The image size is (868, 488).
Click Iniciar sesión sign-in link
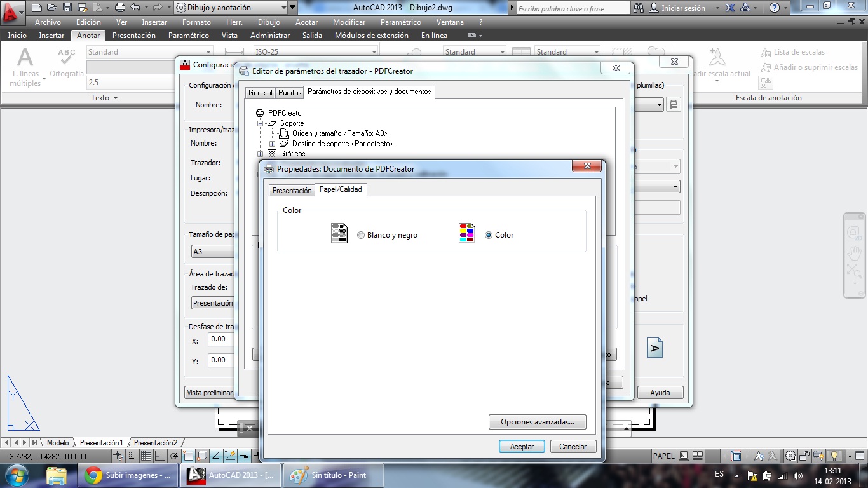click(683, 8)
